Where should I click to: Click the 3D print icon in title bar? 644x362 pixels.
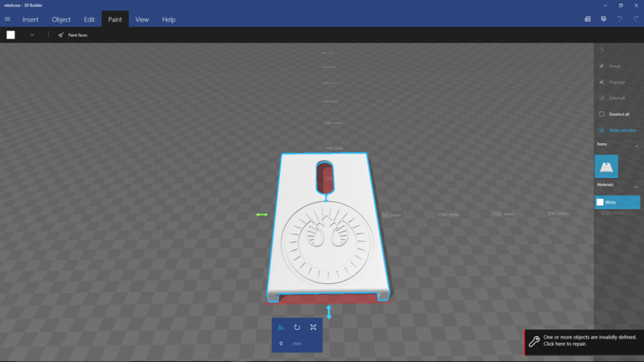pyautogui.click(x=588, y=19)
